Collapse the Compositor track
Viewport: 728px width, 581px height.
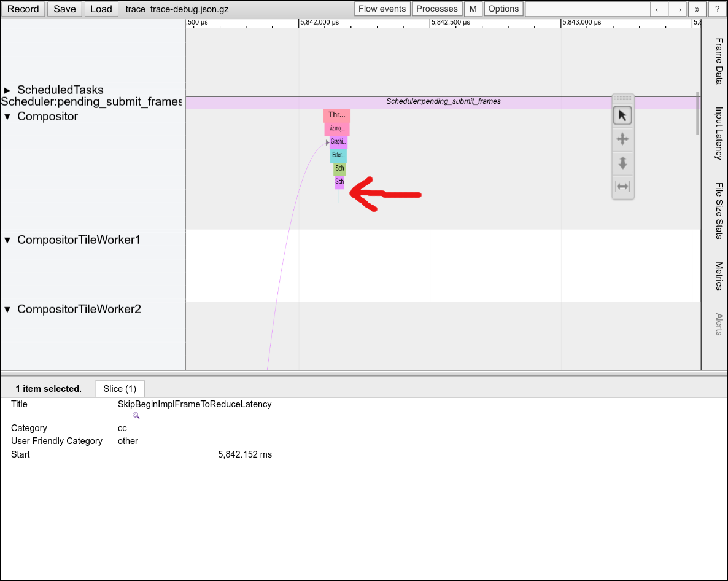point(8,117)
